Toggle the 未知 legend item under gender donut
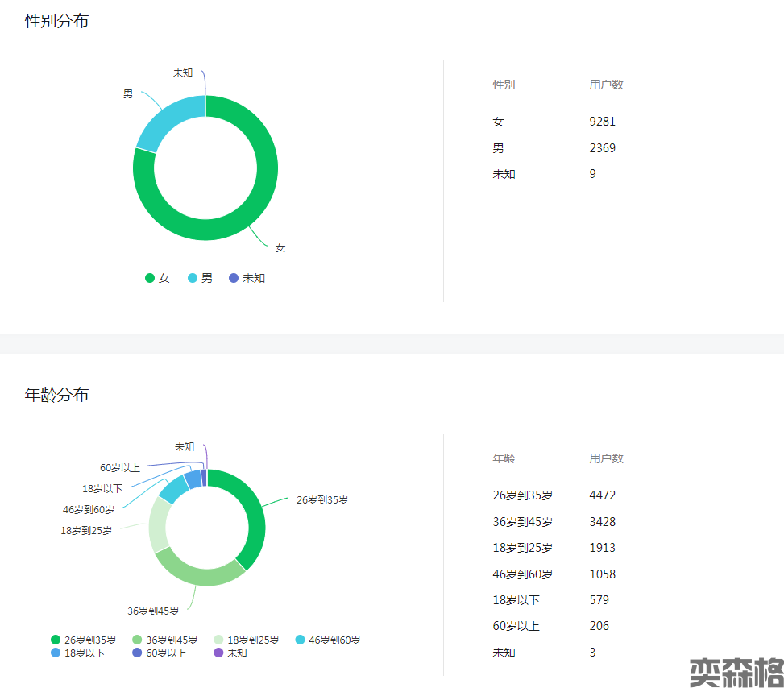Screen dimensions: 784x688 pos(247,278)
